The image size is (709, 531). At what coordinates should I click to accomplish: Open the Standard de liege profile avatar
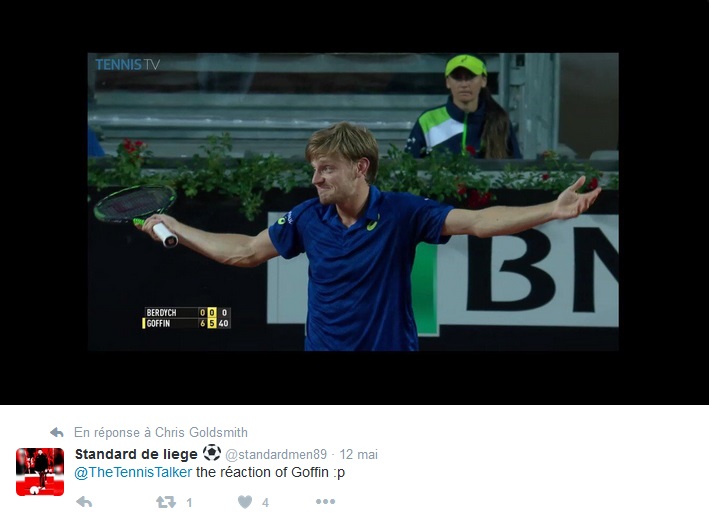pos(40,472)
